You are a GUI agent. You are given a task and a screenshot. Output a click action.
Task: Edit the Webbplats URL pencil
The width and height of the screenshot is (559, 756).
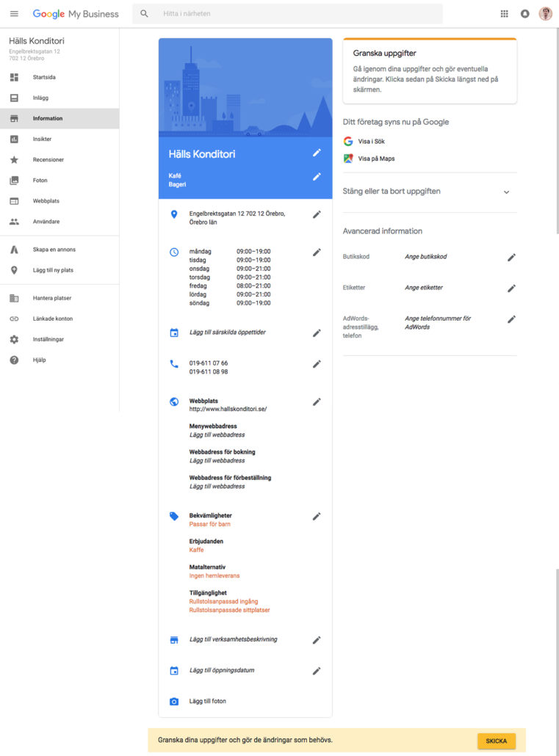pos(317,401)
